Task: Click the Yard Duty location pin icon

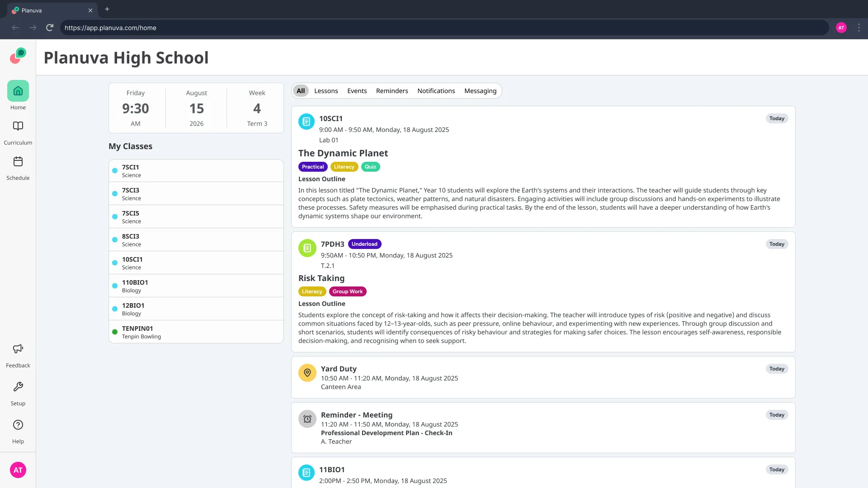Action: point(307,373)
